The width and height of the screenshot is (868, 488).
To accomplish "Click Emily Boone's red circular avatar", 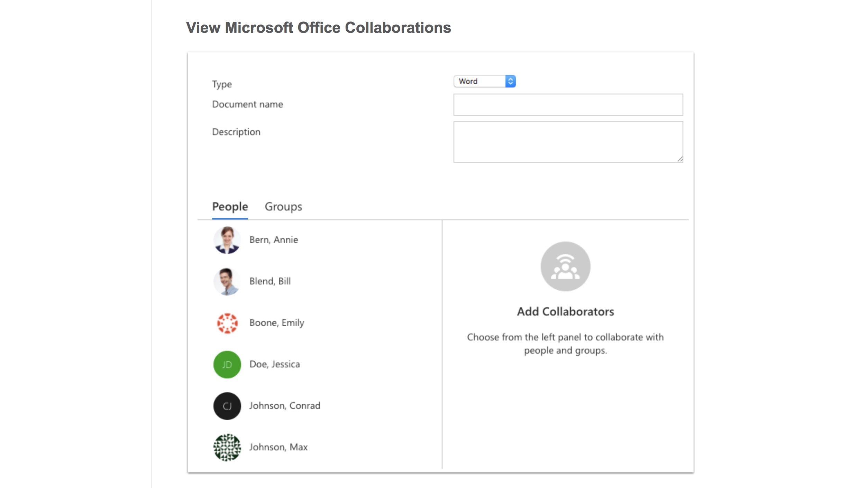I will pos(227,323).
